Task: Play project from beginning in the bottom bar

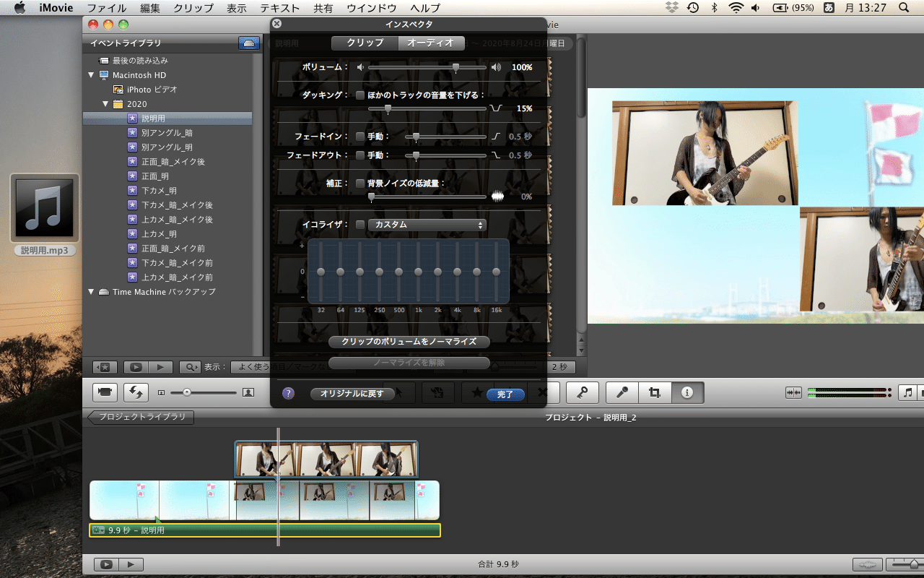Action: tap(106, 564)
